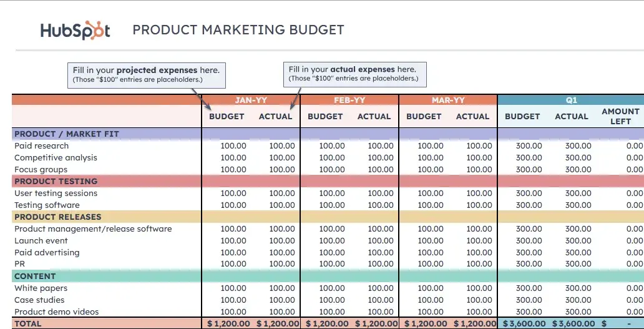
Task: Select the MAR-YY column header
Action: 448,100
